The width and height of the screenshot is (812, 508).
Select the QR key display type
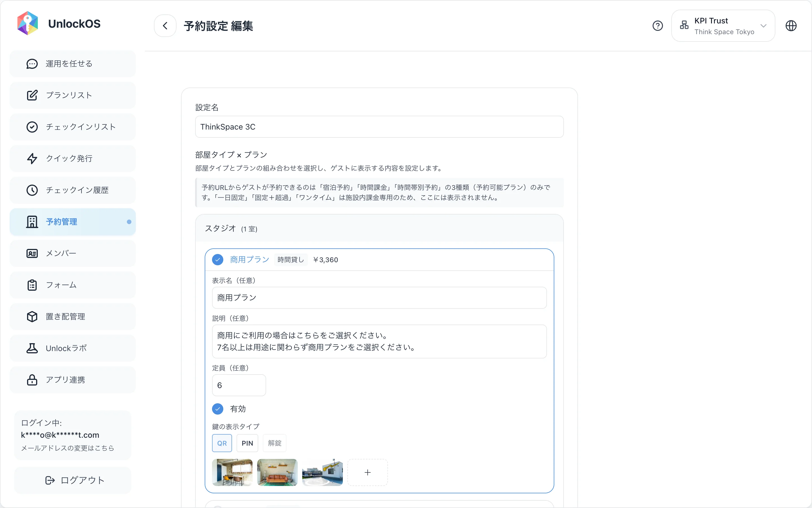coord(222,443)
